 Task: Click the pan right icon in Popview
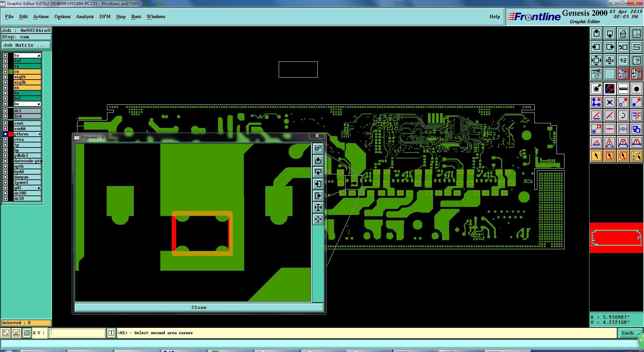click(x=318, y=195)
